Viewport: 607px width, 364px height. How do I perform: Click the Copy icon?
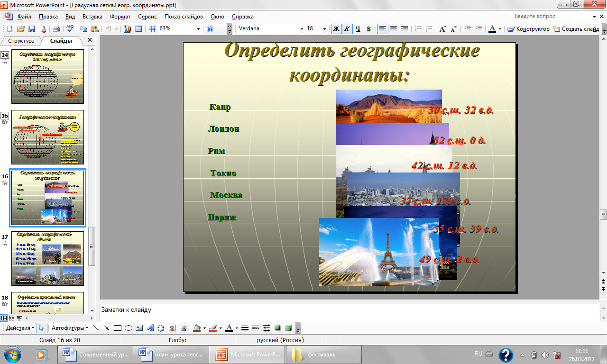[84, 29]
